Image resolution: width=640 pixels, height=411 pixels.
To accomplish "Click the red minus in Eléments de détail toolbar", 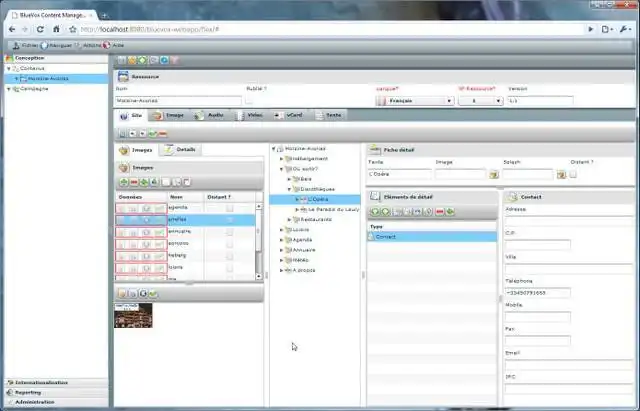I will click(x=440, y=212).
